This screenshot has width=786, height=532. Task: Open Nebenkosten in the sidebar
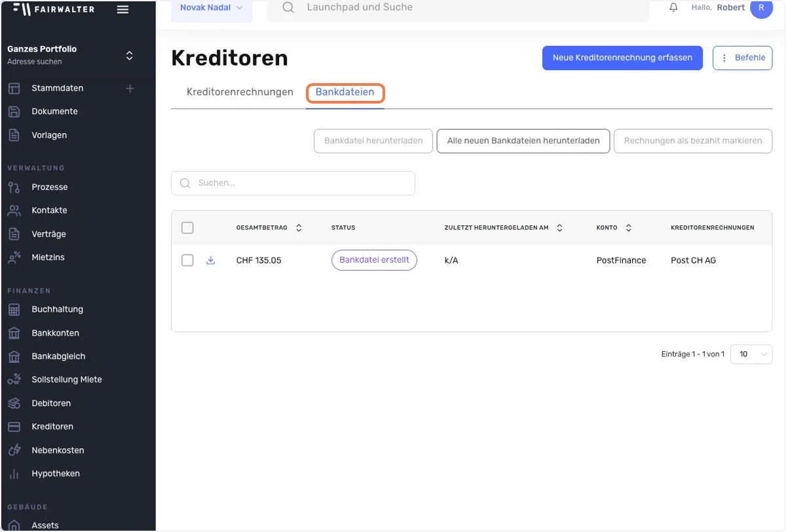click(58, 450)
